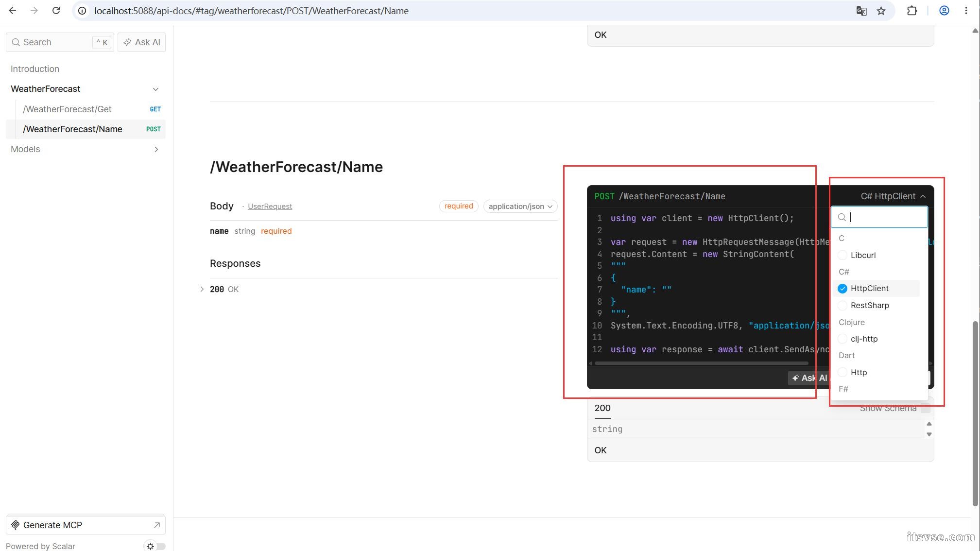The image size is (980, 551).
Task: Click the Ask AI sparkle button in sidebar
Action: [141, 42]
